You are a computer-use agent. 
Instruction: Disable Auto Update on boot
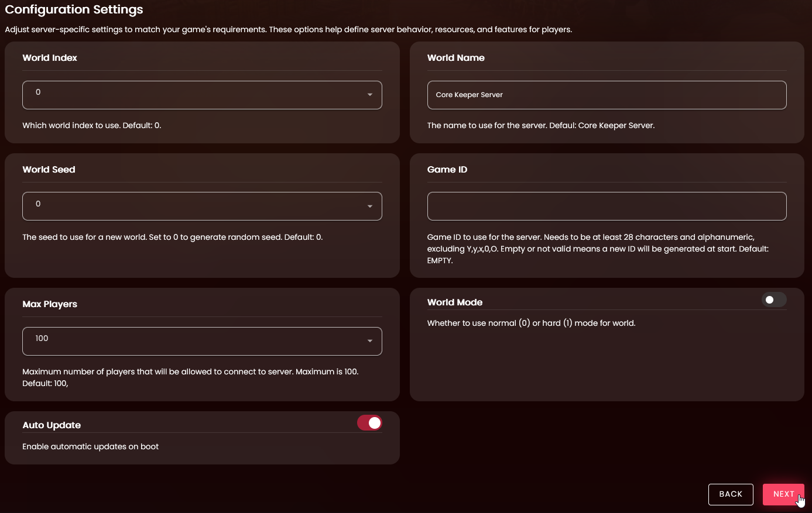tap(369, 422)
